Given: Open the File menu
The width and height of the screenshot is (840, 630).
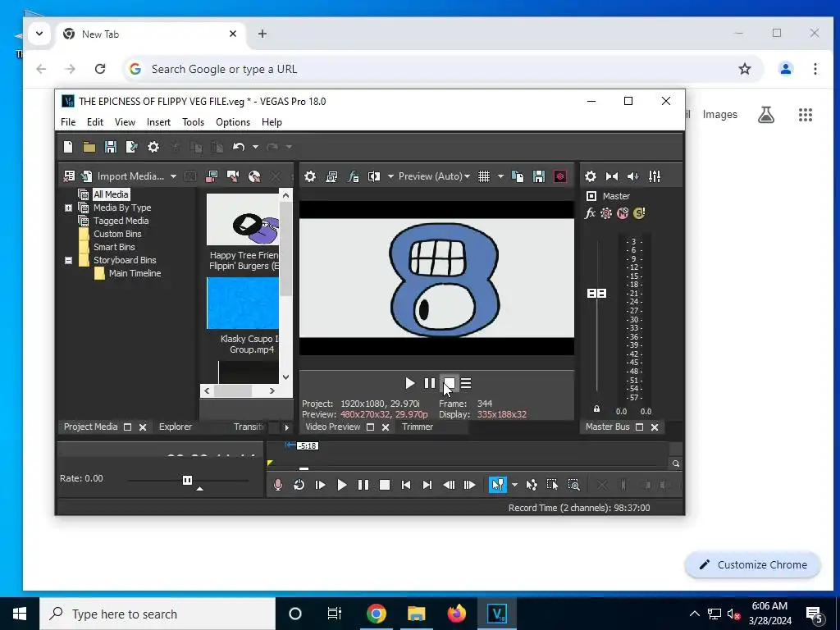Looking at the screenshot, I should 68,122.
